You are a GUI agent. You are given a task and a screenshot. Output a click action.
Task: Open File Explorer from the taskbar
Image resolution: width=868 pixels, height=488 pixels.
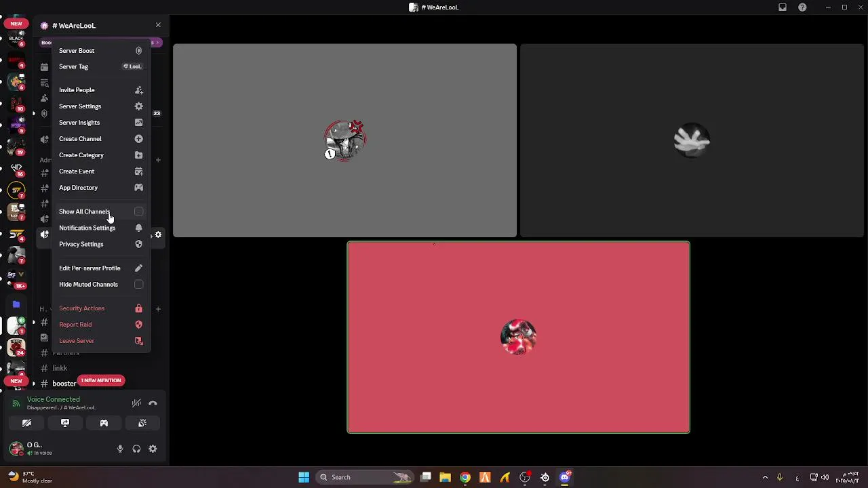pos(445,477)
